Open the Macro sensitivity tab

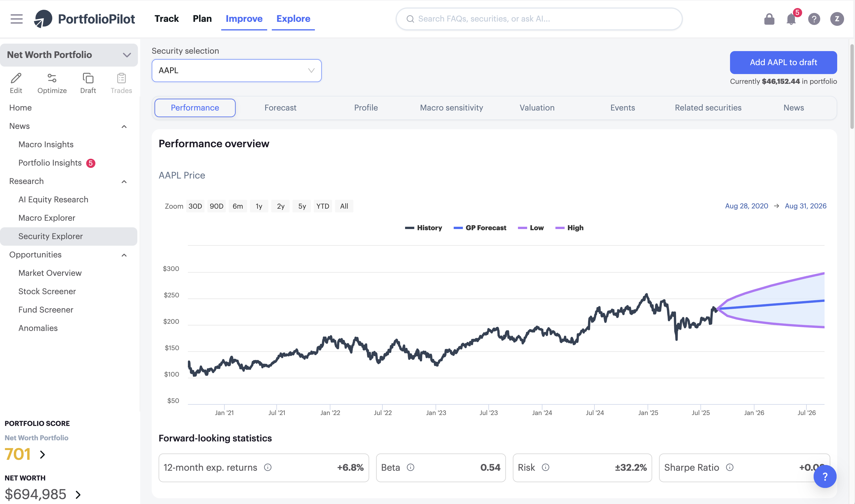coord(451,108)
